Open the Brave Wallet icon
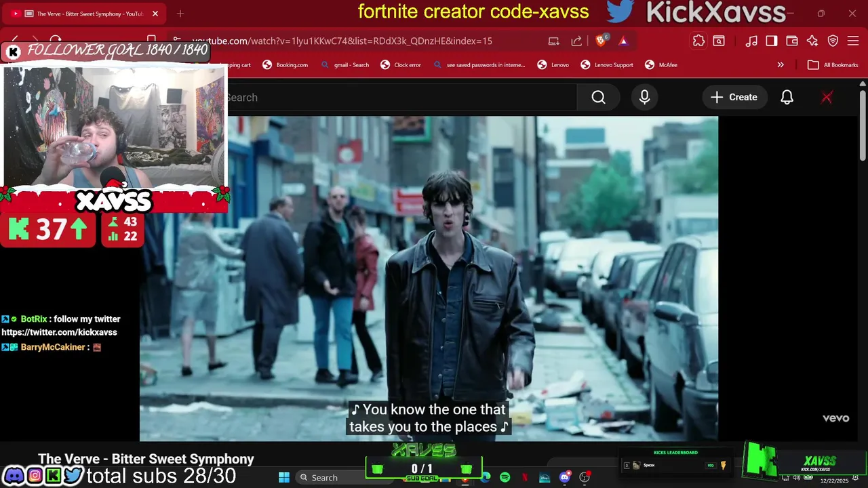868x488 pixels. click(792, 41)
